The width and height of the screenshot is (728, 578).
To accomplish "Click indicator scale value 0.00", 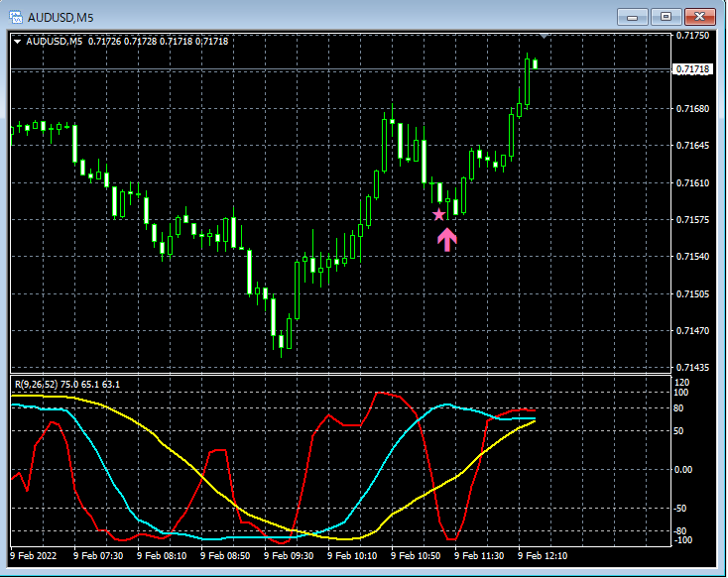I will coord(683,470).
